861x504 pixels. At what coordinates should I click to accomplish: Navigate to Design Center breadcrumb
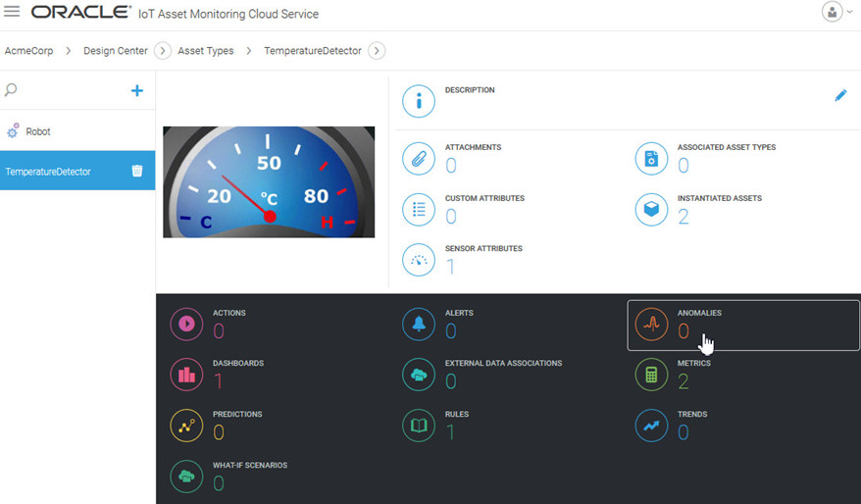pyautogui.click(x=116, y=51)
